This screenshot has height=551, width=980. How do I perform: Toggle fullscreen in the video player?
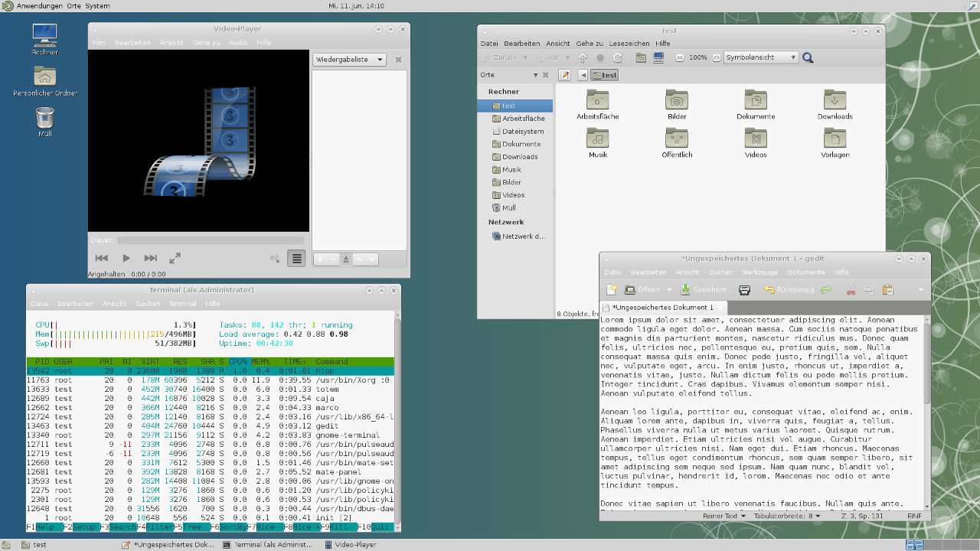[x=175, y=259]
